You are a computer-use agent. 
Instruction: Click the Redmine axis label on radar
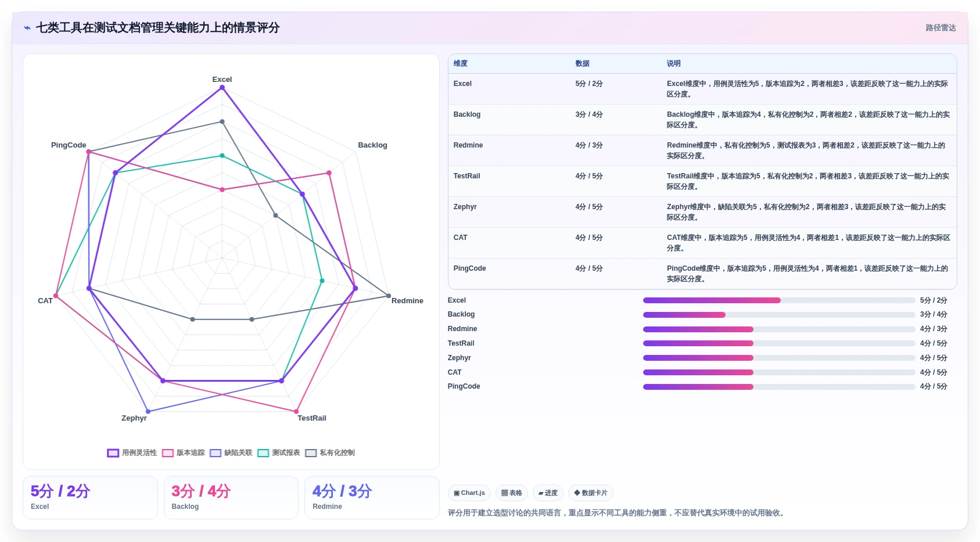tap(407, 301)
